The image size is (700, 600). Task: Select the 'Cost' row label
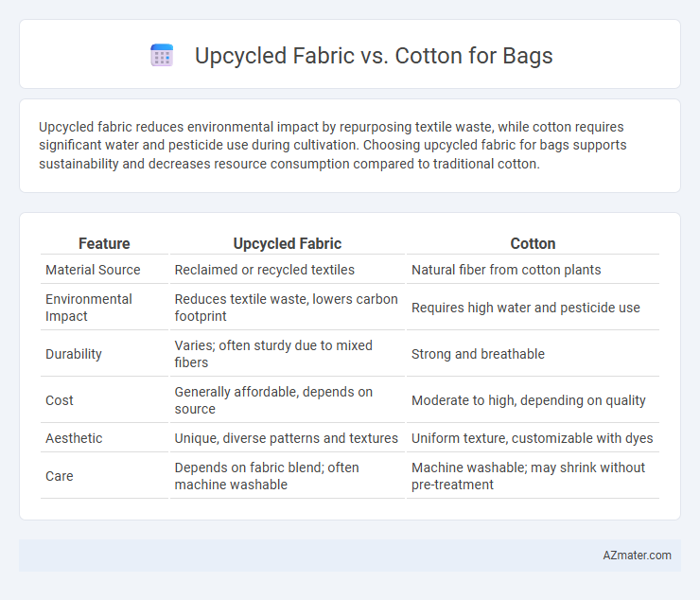click(60, 400)
